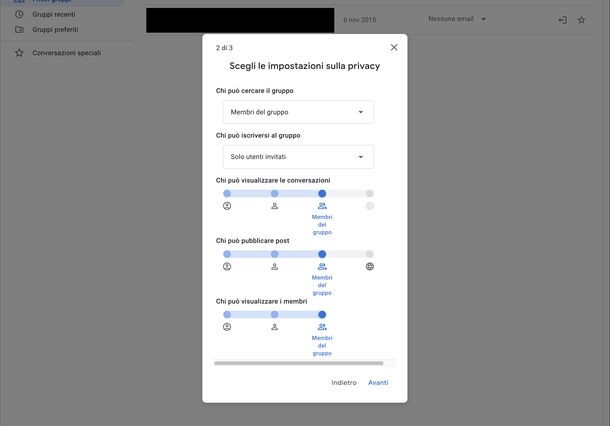The height and width of the screenshot is (426, 610).
Task: Click the folder icon for Gruppi preferiti
Action: 19,30
